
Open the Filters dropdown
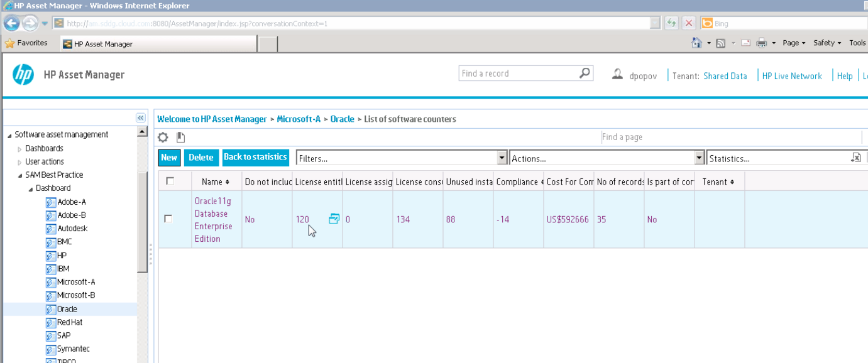point(502,158)
